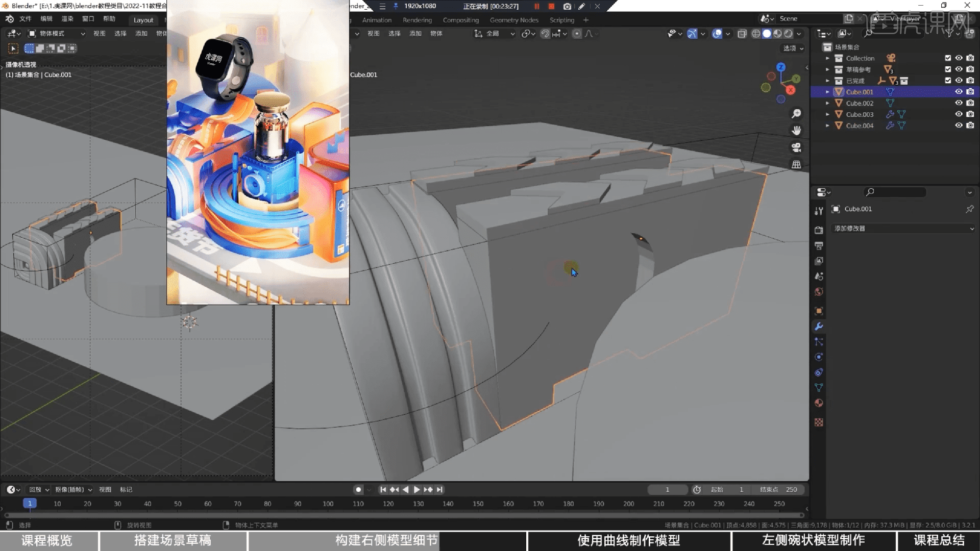Play the animation forward

tap(416, 490)
